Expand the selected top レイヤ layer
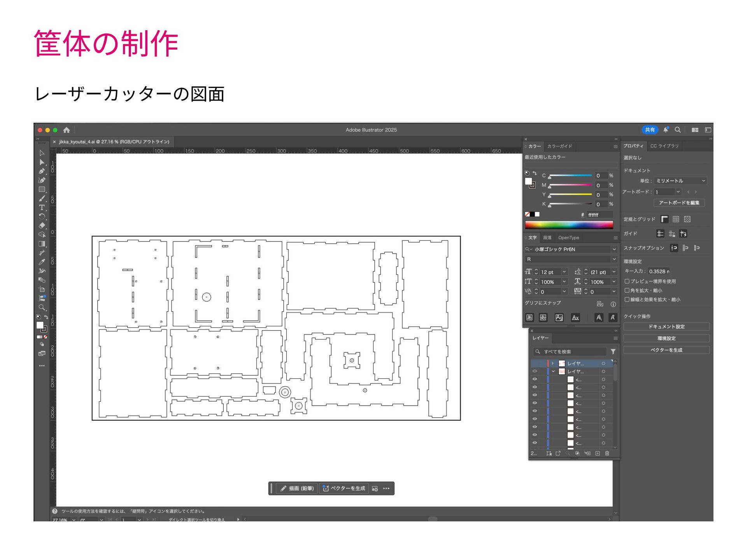 point(552,363)
